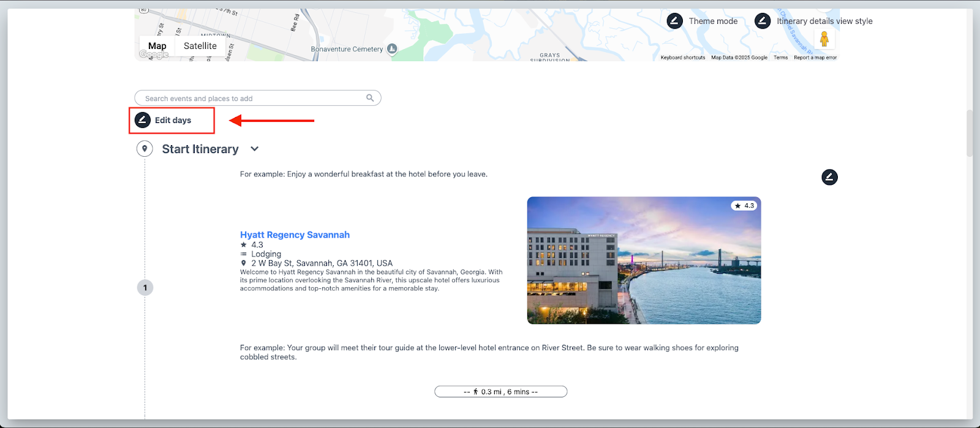Focus the Search events and places field

[x=258, y=98]
